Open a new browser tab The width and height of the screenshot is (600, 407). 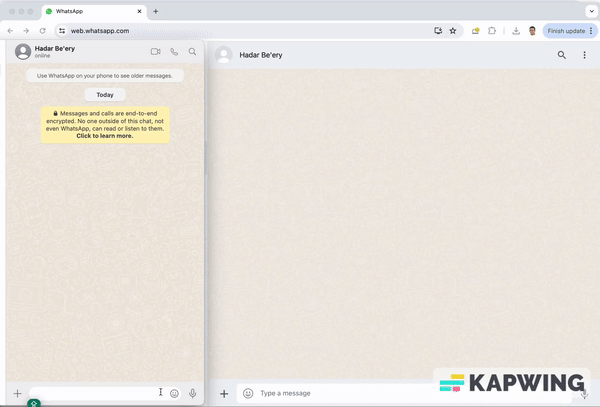point(156,11)
